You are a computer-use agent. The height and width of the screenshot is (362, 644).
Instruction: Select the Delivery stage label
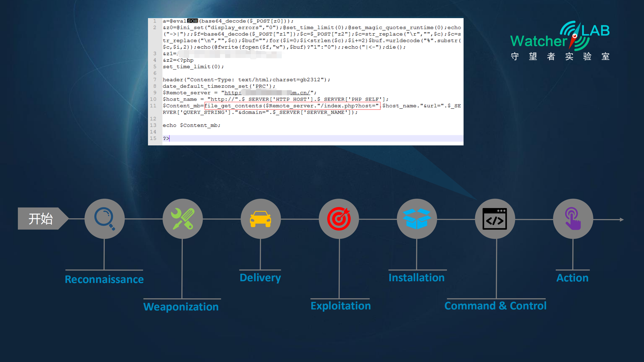(x=260, y=277)
